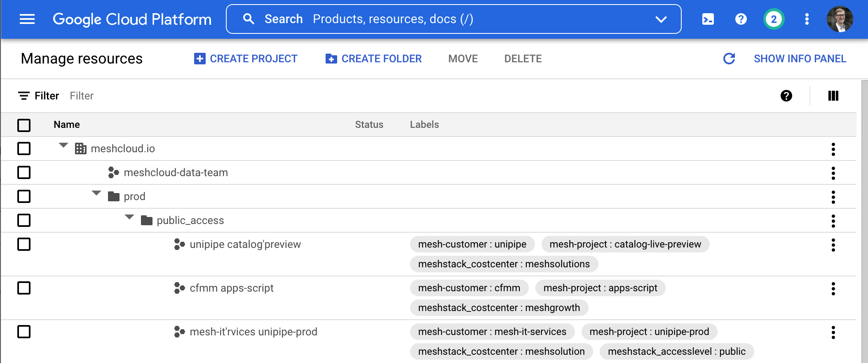The image size is (868, 363).
Task: Click the vertical scrollbar on the right
Action: pos(864,222)
